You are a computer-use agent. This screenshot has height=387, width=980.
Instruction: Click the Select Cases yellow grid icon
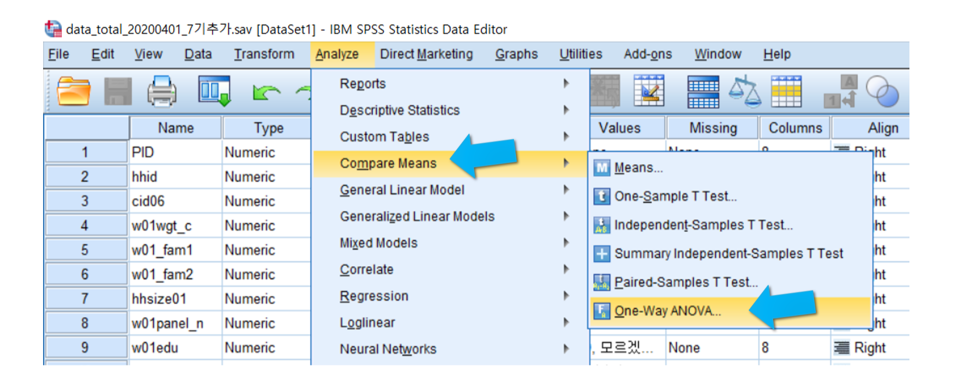pyautogui.click(x=786, y=91)
